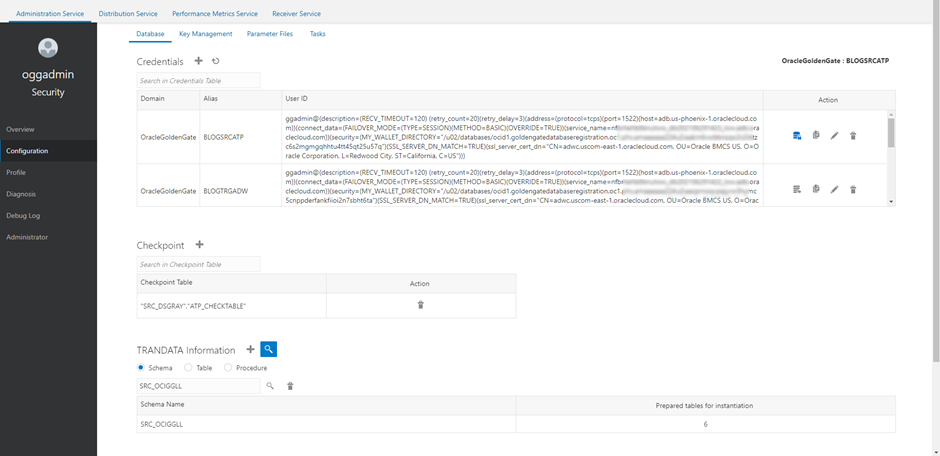940x456 pixels.
Task: Switch to the Database sub-tab
Action: [x=150, y=34]
